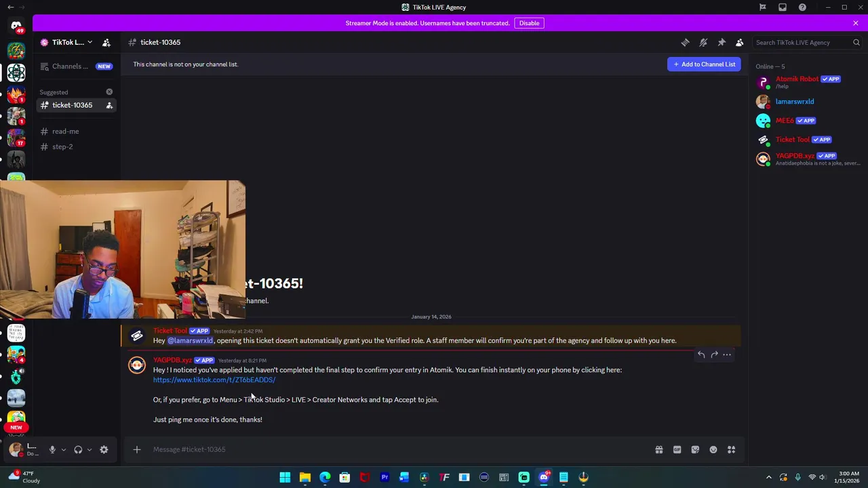
Task: Select lamarswrxld in member list
Action: 807,102
